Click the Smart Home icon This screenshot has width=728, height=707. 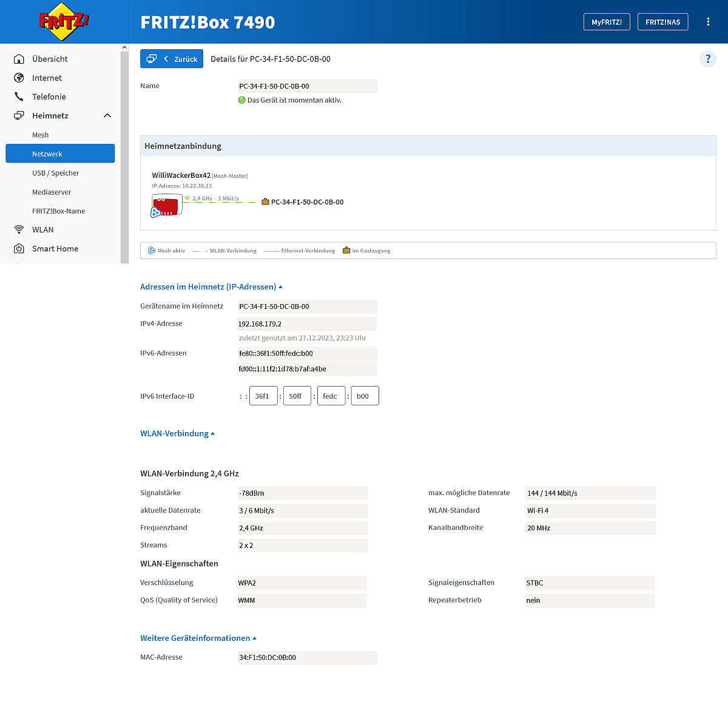click(19, 249)
